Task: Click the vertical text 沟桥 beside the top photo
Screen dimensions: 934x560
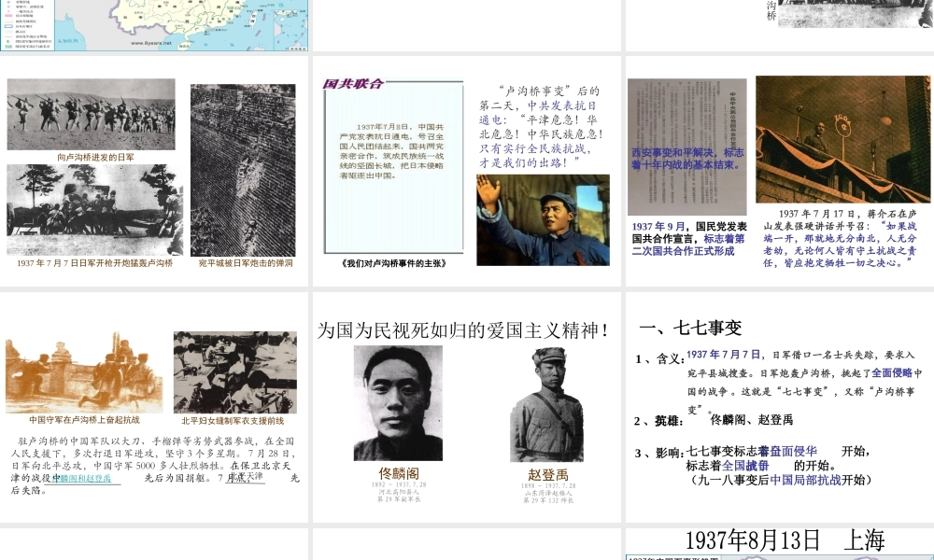Action: point(771,11)
